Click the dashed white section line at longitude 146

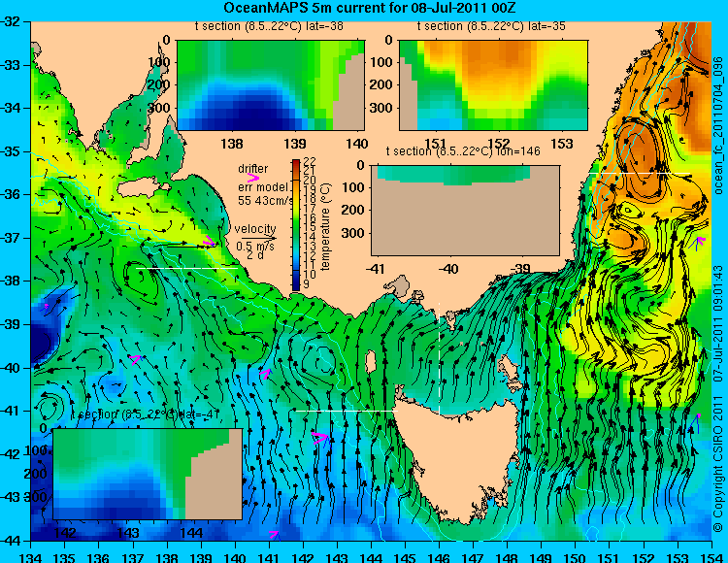click(x=439, y=359)
